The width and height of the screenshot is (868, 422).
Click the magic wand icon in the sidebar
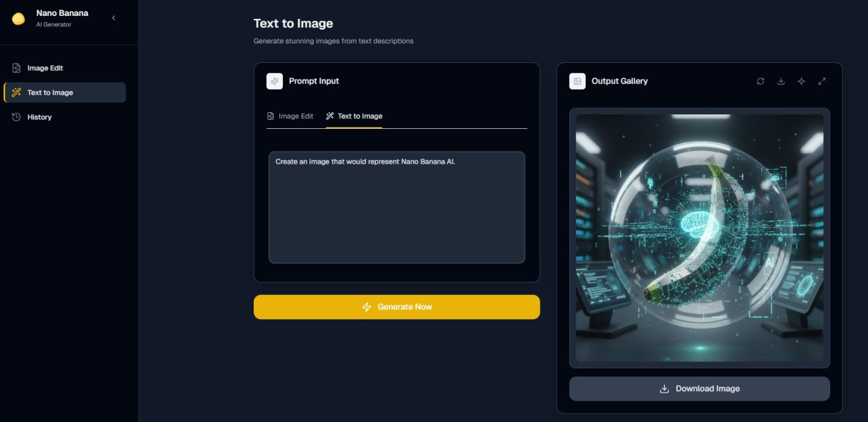click(x=17, y=92)
